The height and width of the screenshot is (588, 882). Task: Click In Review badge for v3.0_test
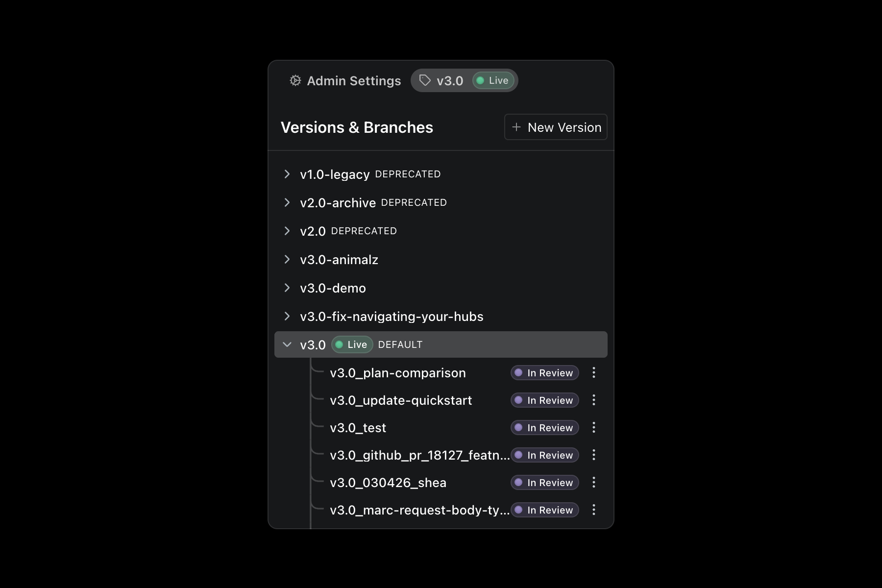coord(544,428)
